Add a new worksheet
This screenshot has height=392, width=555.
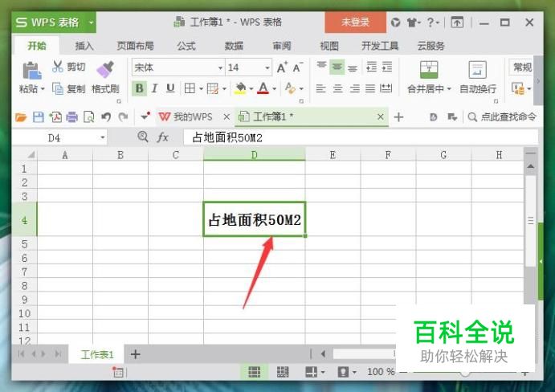pos(135,354)
